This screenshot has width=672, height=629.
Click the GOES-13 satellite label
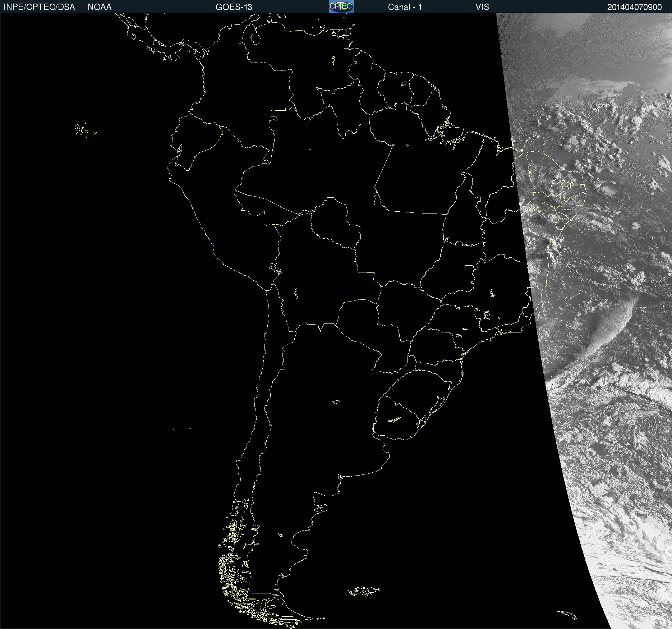[234, 7]
